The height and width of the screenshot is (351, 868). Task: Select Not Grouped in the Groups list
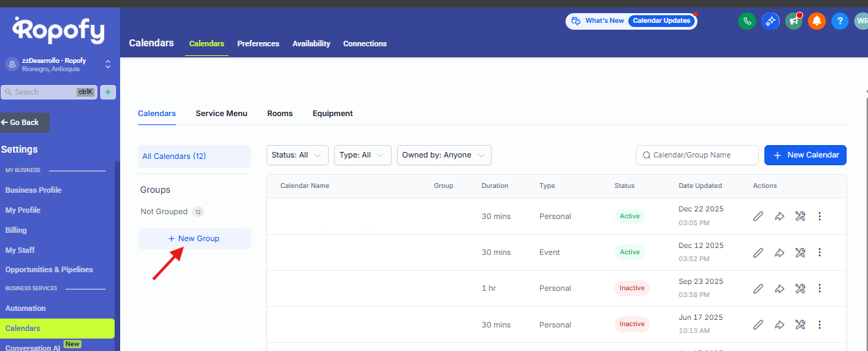164,211
